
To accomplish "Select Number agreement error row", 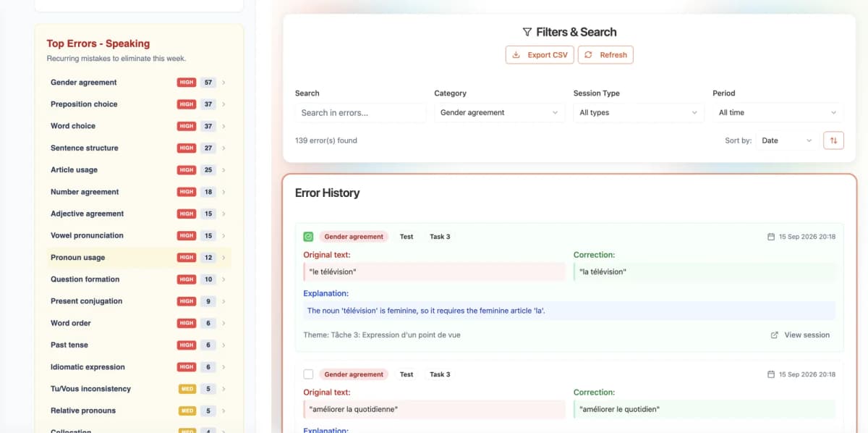I will pos(139,192).
